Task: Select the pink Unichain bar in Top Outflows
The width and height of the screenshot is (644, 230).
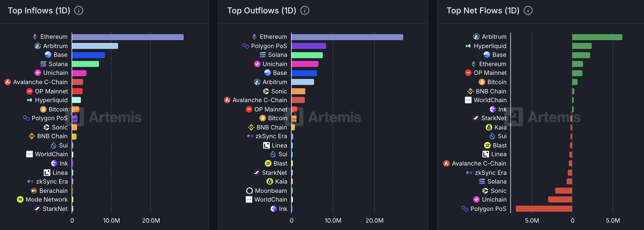Action: pyautogui.click(x=305, y=64)
